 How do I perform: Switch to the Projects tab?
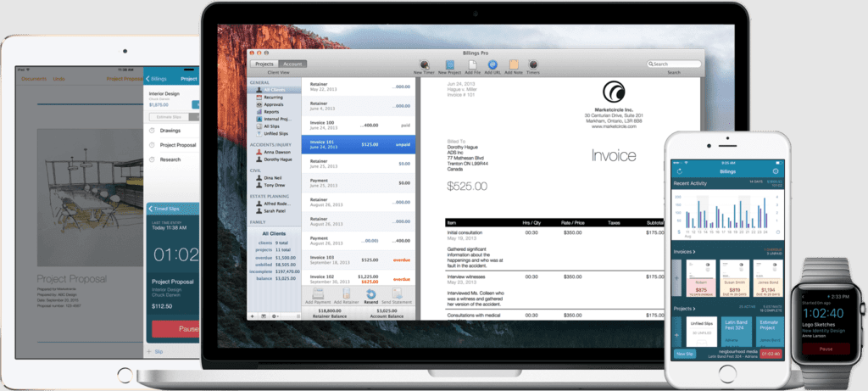coord(264,64)
